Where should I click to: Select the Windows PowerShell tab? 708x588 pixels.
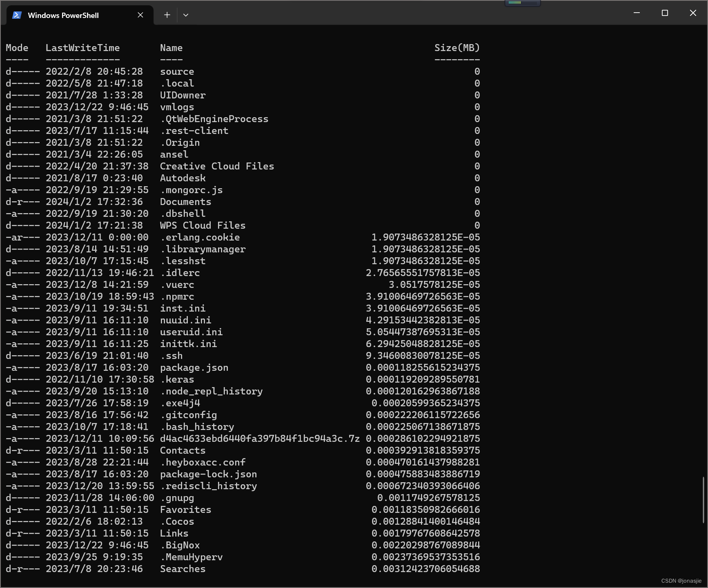(63, 15)
